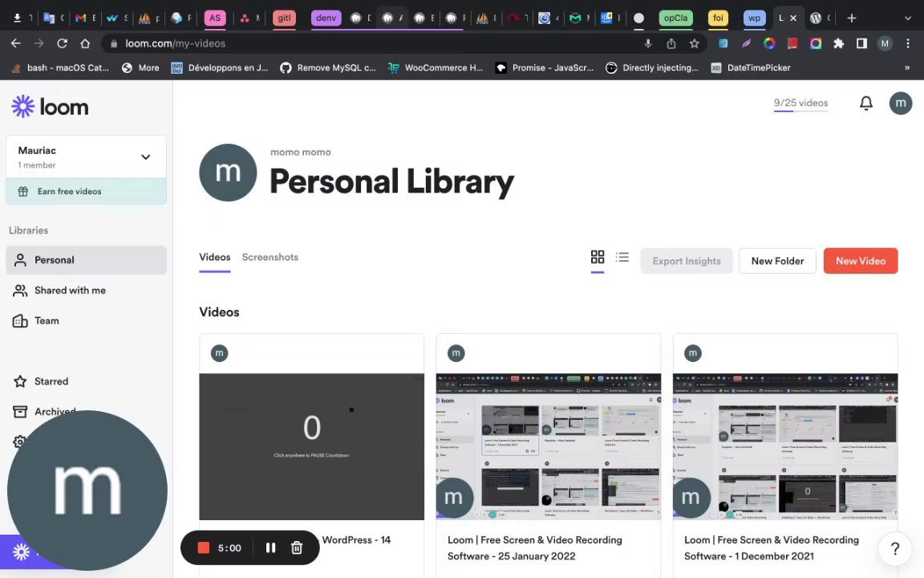This screenshot has height=578, width=924.
Task: Click the browser back arrow
Action: (16, 43)
